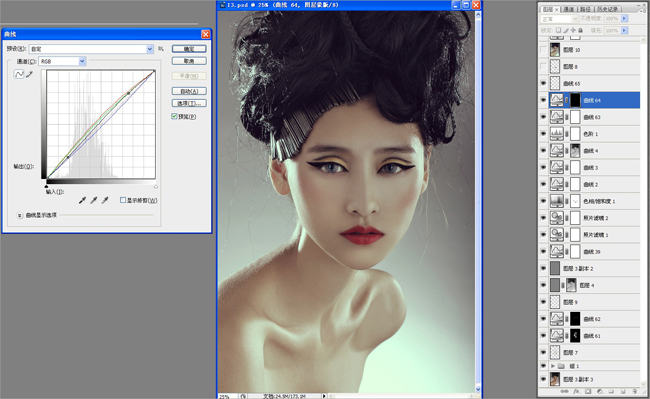This screenshot has width=650, height=399.
Task: Create a new adjustment layer icon
Action: [x=599, y=391]
